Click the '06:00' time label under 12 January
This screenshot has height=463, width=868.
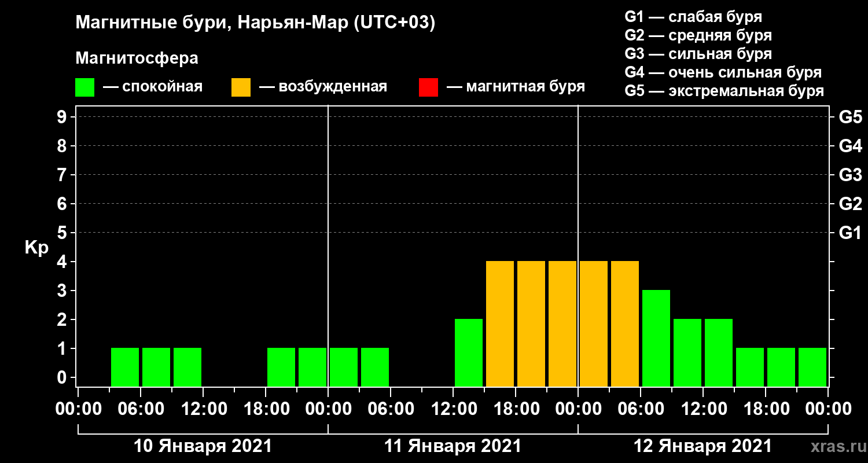(x=641, y=409)
